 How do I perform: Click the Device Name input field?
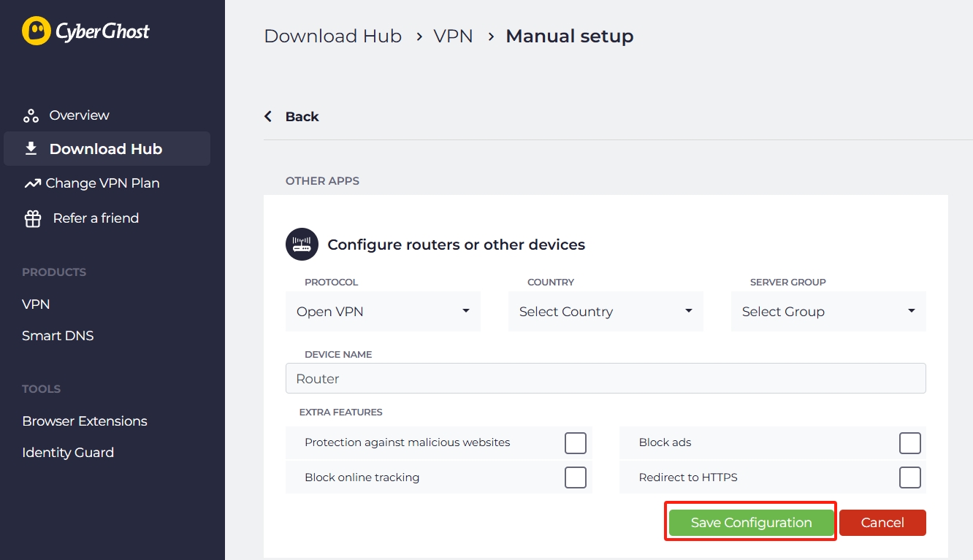click(606, 379)
